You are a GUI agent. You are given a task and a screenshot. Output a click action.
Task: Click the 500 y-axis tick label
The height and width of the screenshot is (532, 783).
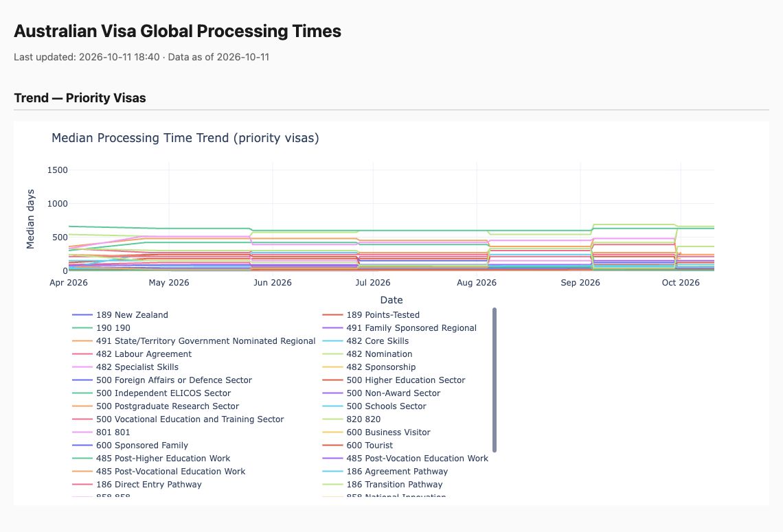coord(60,237)
